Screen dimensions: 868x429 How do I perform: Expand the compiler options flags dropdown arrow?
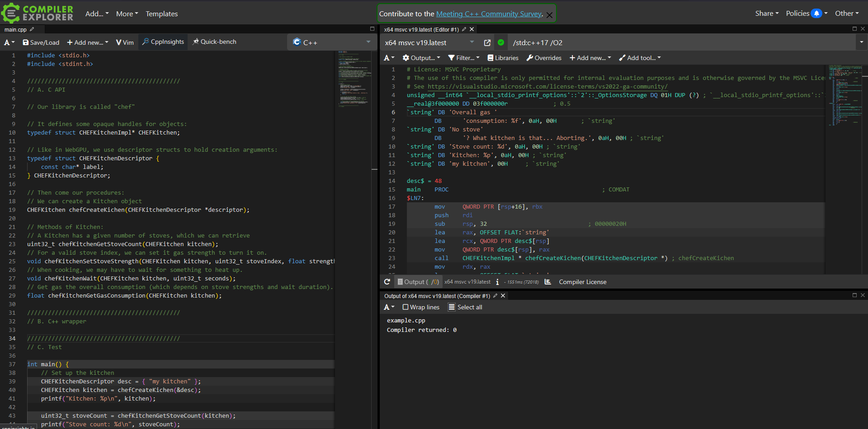click(x=861, y=42)
